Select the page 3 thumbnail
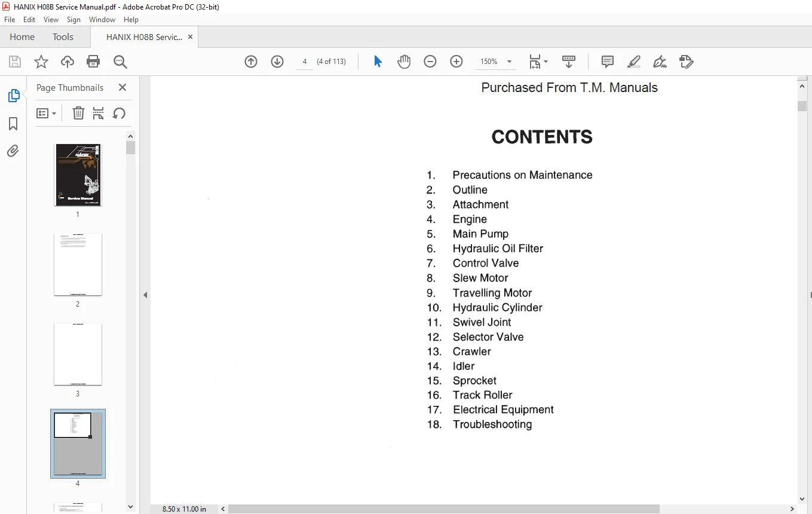The width and height of the screenshot is (812, 514). coord(78,354)
